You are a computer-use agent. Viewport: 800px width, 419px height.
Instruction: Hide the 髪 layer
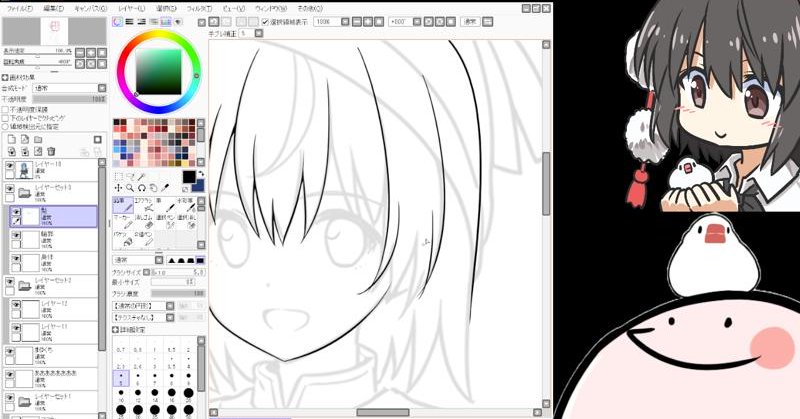tap(16, 212)
